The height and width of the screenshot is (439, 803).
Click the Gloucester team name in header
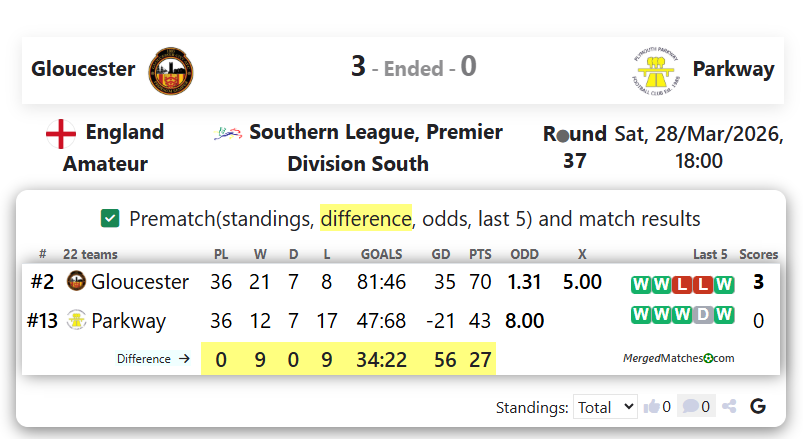tap(83, 69)
